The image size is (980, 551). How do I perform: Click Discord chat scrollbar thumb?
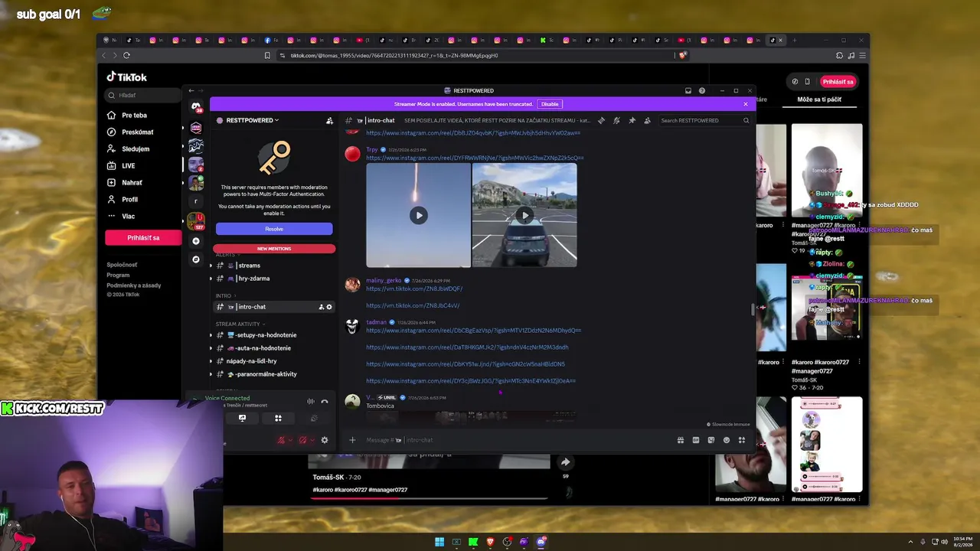752,309
